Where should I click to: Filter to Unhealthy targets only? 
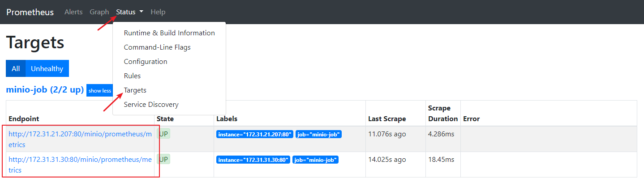pos(47,69)
